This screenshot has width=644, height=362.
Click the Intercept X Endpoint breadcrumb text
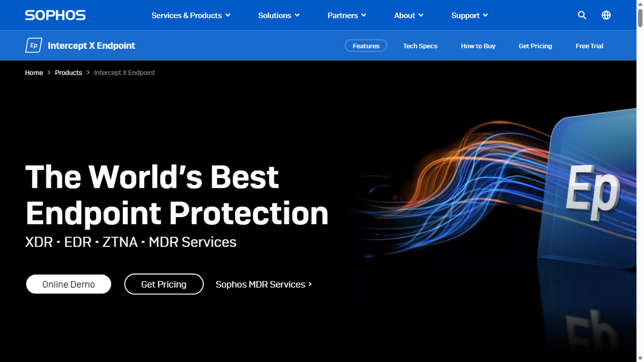click(125, 72)
